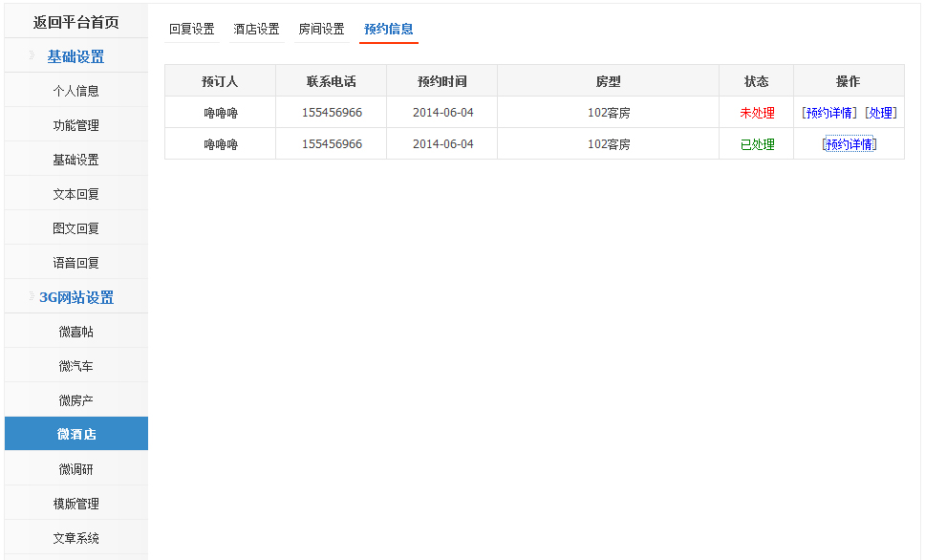Click 102客房 in the 未处理 row
The height and width of the screenshot is (560, 925).
(609, 113)
